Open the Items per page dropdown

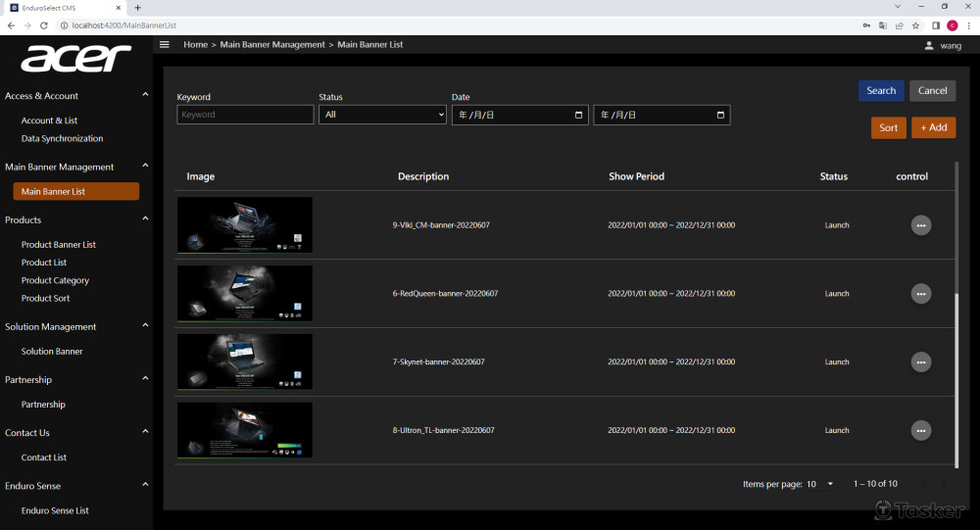(830, 484)
